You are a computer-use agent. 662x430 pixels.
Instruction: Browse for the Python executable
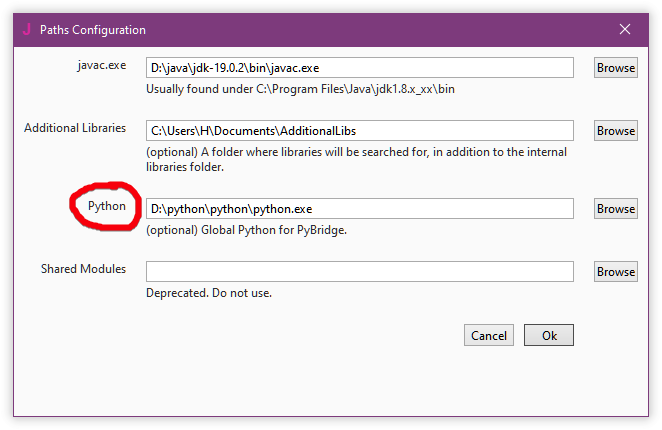point(616,209)
